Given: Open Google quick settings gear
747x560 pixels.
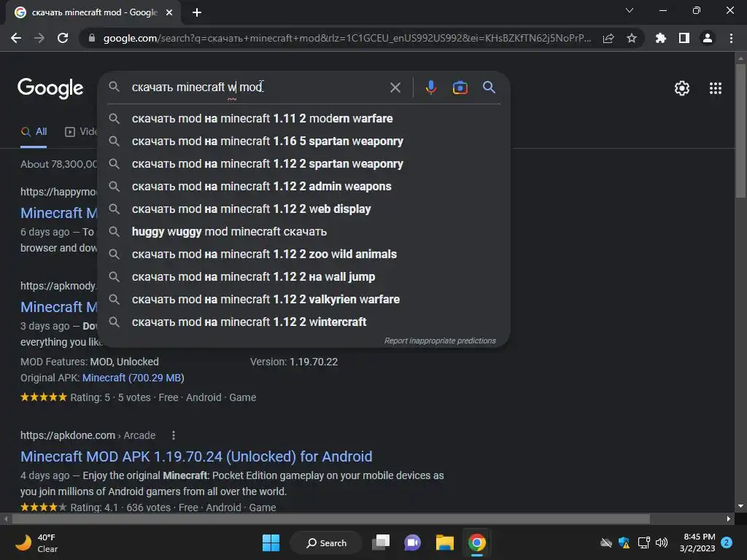Looking at the screenshot, I should (682, 88).
